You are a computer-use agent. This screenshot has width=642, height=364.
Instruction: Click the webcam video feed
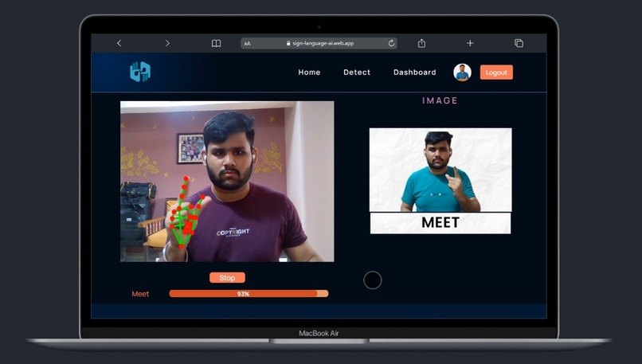click(x=227, y=182)
